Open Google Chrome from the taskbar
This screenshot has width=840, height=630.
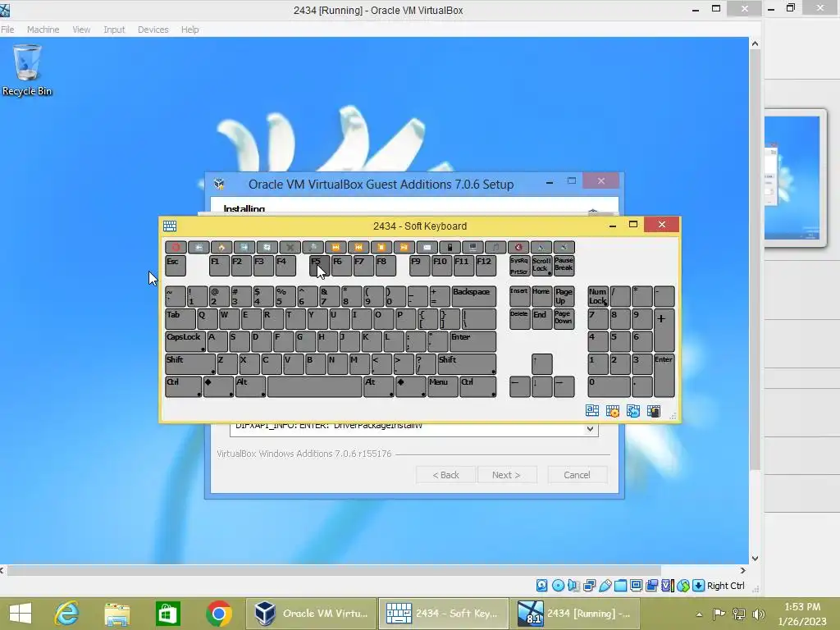(218, 614)
